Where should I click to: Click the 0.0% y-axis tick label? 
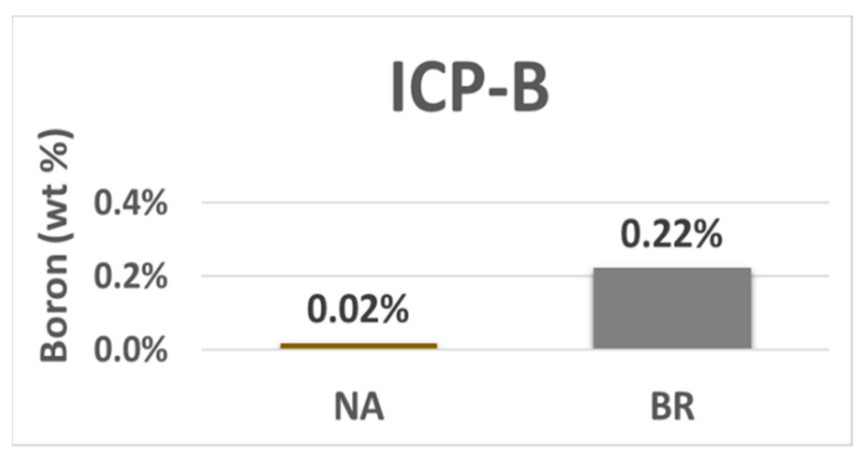tap(131, 350)
